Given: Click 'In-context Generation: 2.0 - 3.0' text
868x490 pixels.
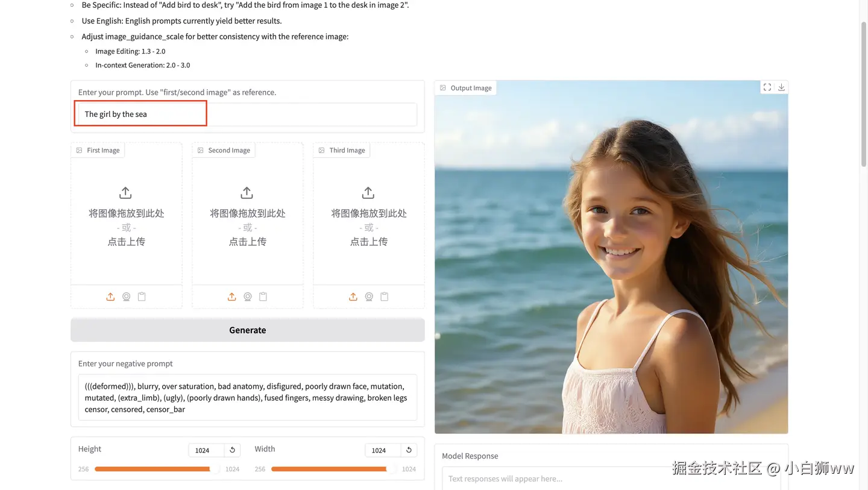Looking at the screenshot, I should (x=143, y=65).
